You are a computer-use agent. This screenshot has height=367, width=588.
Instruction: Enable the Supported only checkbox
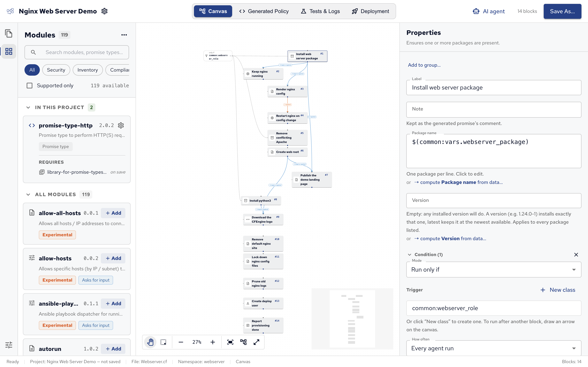tap(29, 85)
